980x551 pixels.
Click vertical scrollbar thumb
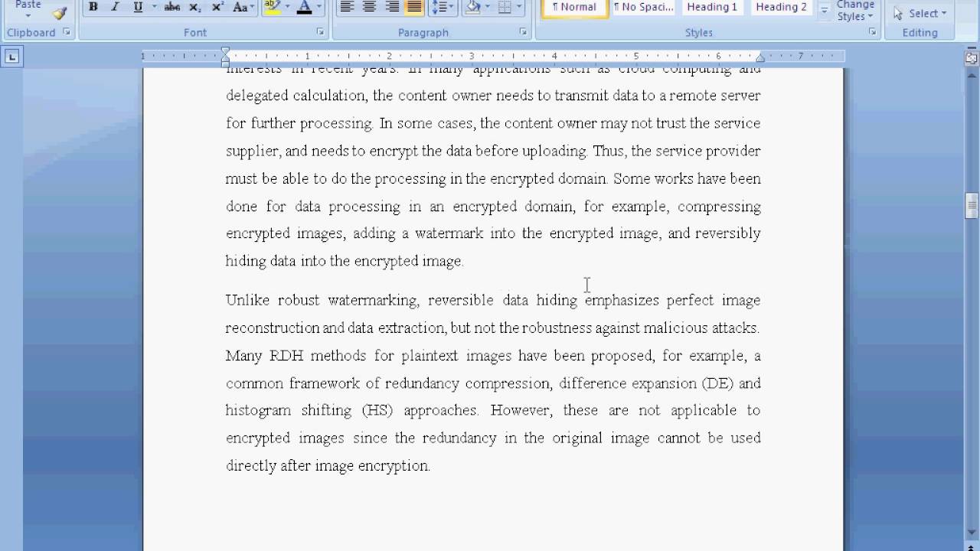click(971, 204)
